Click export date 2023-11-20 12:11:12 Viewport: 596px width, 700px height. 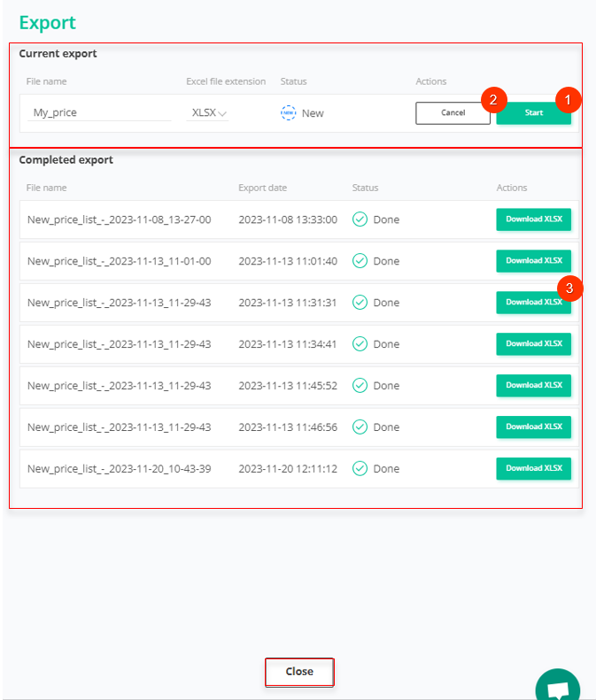point(288,469)
